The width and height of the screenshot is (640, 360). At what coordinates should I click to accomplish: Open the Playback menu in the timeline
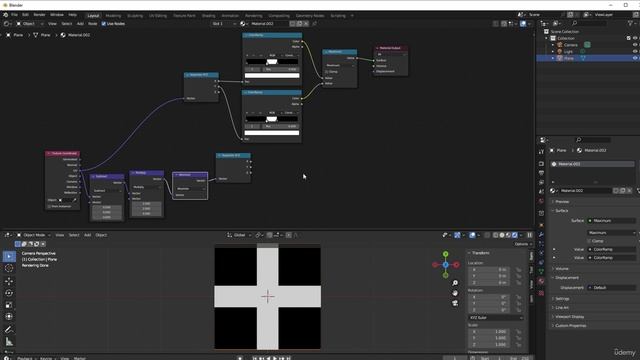click(x=24, y=358)
